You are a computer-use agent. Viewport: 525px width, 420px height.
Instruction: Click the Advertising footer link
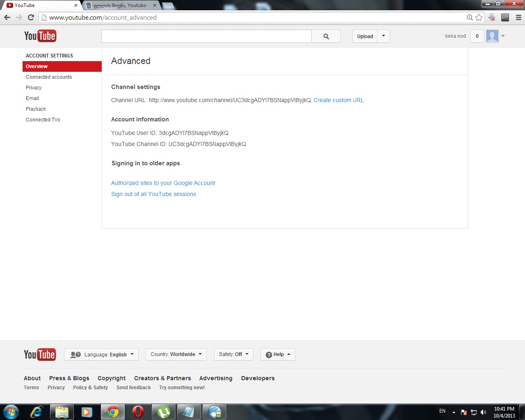pos(216,378)
